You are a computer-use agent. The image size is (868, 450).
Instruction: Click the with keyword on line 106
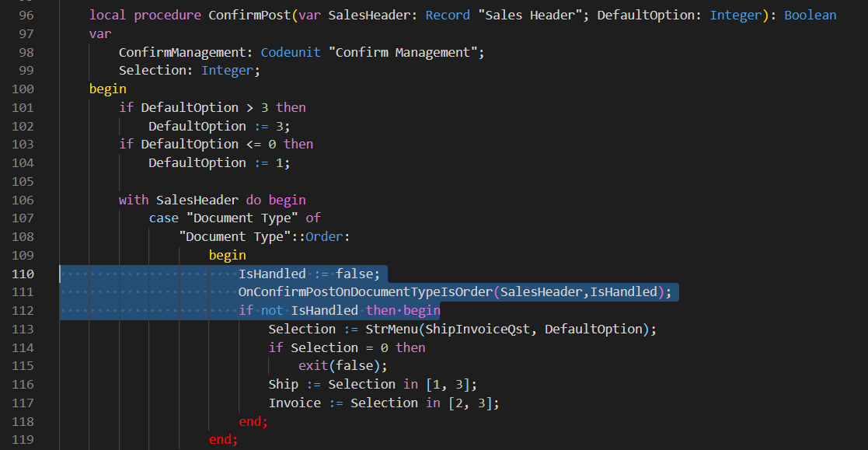133,200
